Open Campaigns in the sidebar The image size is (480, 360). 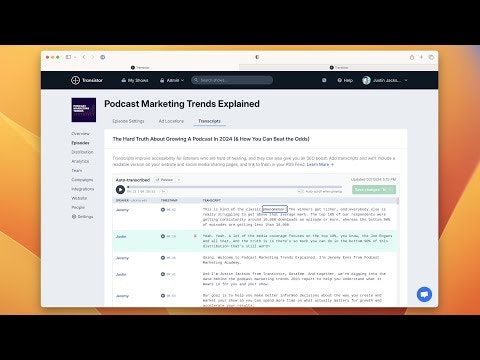[82, 180]
